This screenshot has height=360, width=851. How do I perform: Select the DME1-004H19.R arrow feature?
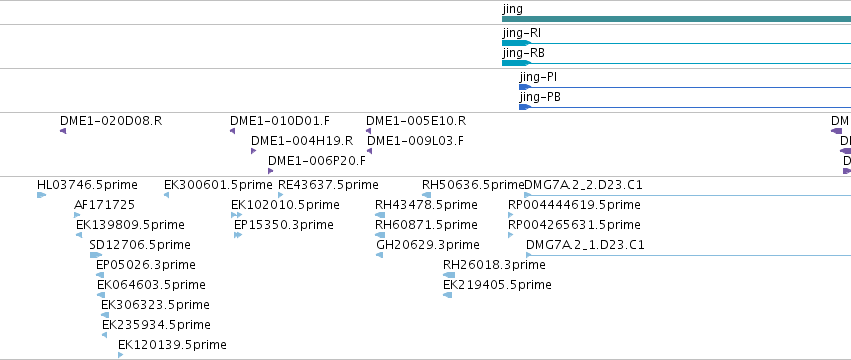253,151
